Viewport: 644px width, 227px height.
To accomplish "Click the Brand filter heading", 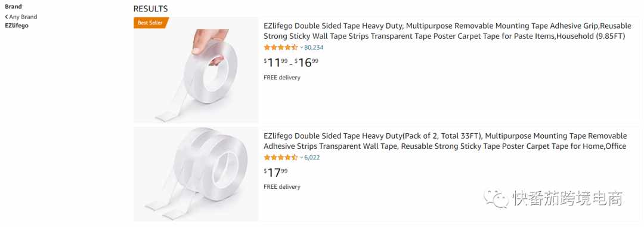I will [14, 7].
